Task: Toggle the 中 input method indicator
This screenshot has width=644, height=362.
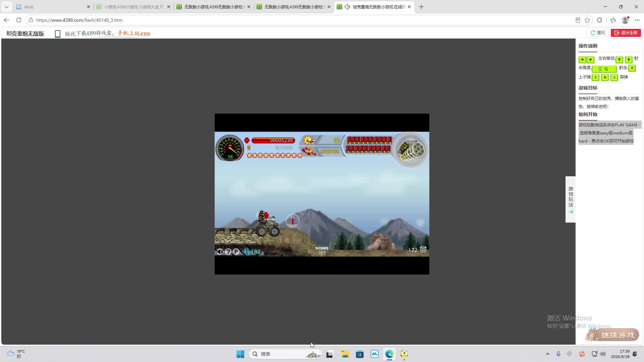Action: pyautogui.click(x=570, y=354)
